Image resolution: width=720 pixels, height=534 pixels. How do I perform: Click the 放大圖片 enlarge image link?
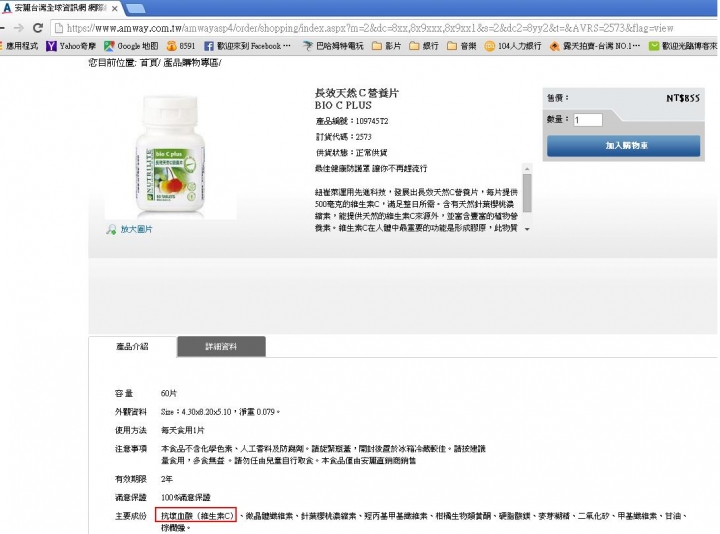[x=136, y=229]
